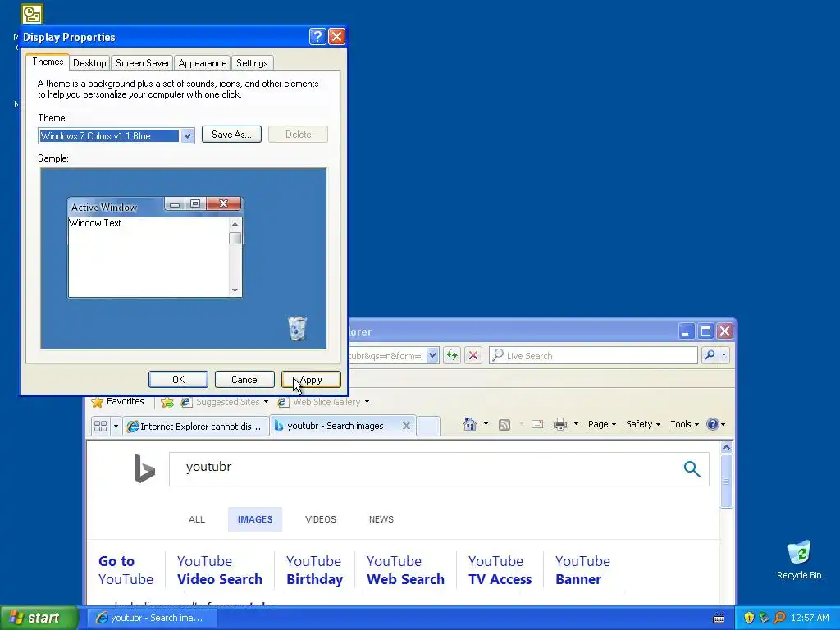Viewport: 840px width, 630px height.
Task: Click the Bing search magnifier icon
Action: pos(692,468)
